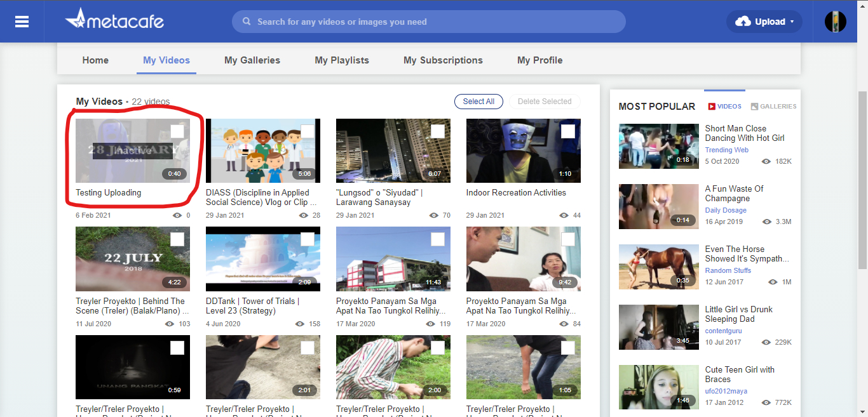Image resolution: width=868 pixels, height=417 pixels.
Task: Open the Random Stuffs channel link
Action: point(728,271)
